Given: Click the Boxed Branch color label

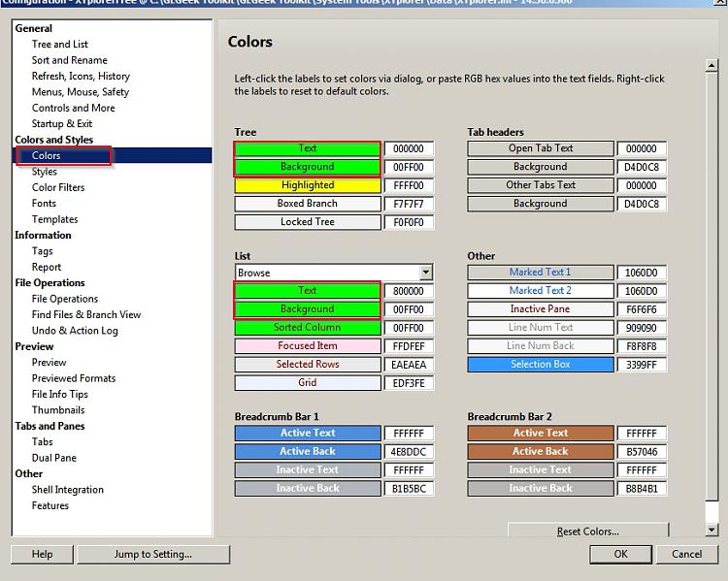Looking at the screenshot, I should point(308,204).
